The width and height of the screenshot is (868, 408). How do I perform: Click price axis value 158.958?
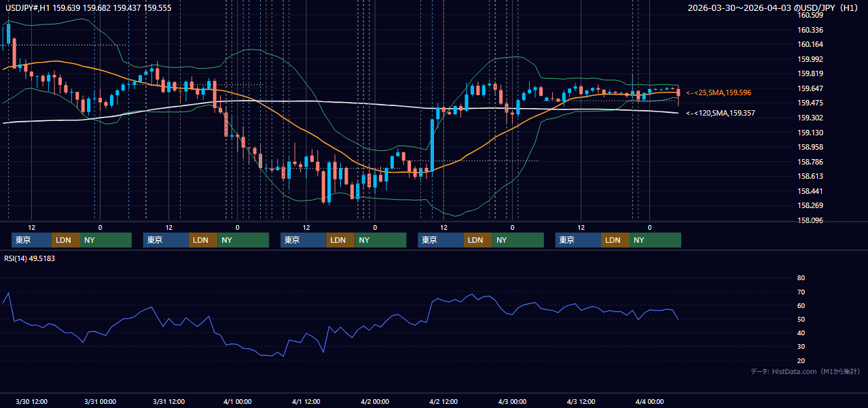(810, 147)
